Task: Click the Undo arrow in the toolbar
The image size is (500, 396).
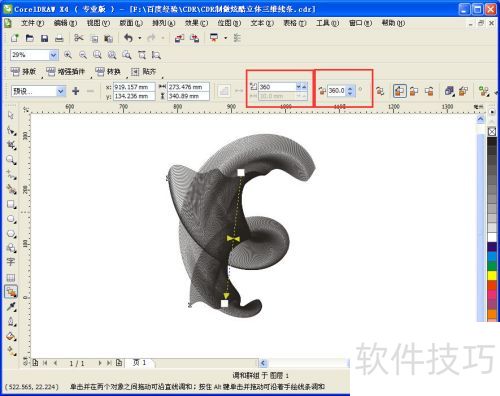Action: (128, 38)
